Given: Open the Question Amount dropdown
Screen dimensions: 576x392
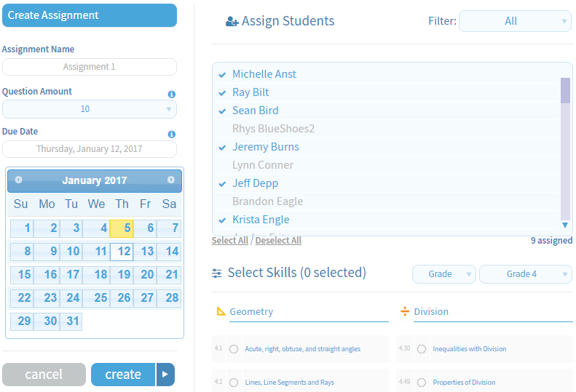Looking at the screenshot, I should pyautogui.click(x=90, y=109).
